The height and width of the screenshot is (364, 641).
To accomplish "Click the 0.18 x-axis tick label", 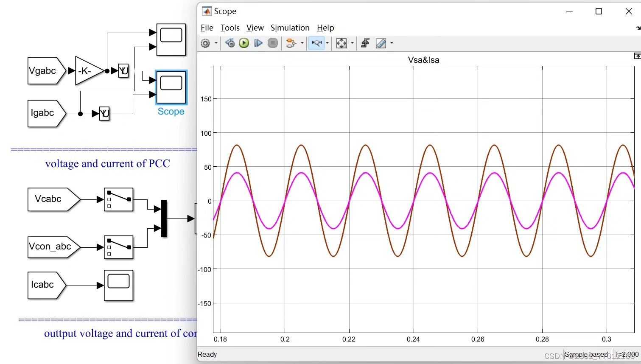I will [x=220, y=339].
